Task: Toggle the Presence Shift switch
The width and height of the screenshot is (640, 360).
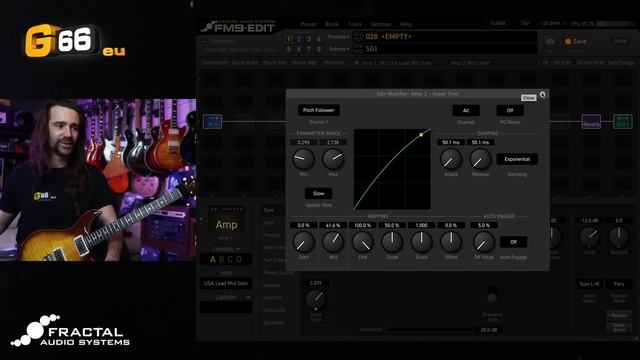Action: (492, 296)
